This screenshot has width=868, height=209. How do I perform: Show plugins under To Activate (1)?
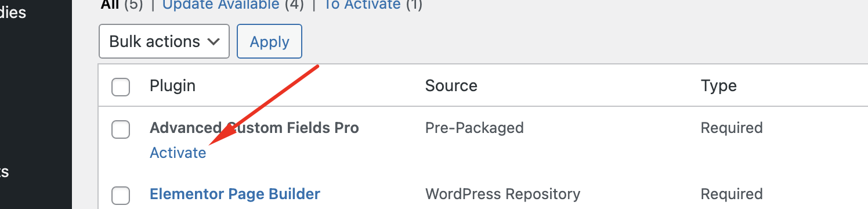click(x=373, y=5)
